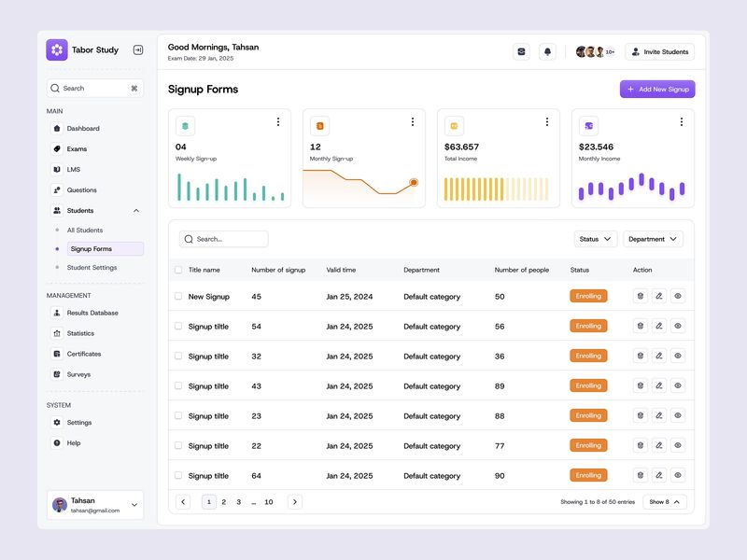This screenshot has width=747, height=560.
Task: Go to page 2
Action: click(224, 502)
